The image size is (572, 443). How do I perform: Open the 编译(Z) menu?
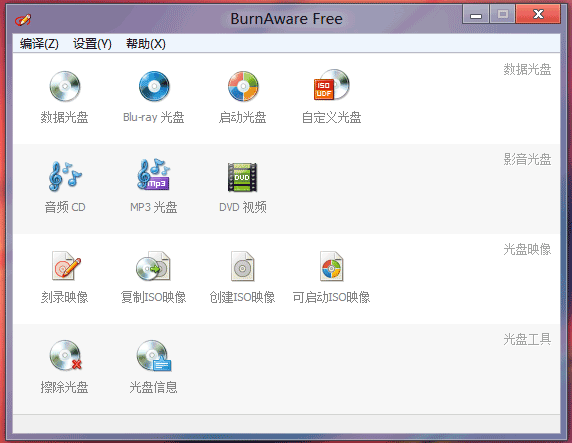tap(39, 44)
